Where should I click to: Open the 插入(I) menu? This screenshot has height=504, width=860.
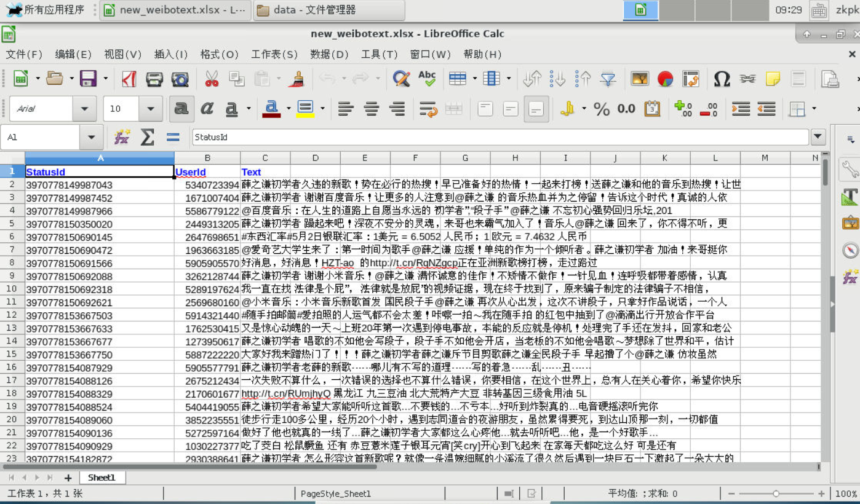[x=170, y=54]
